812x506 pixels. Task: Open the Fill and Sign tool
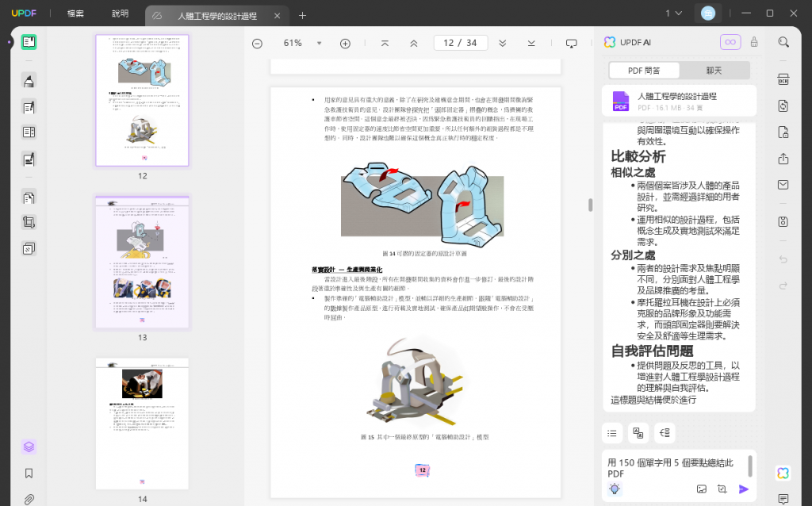[x=29, y=159]
